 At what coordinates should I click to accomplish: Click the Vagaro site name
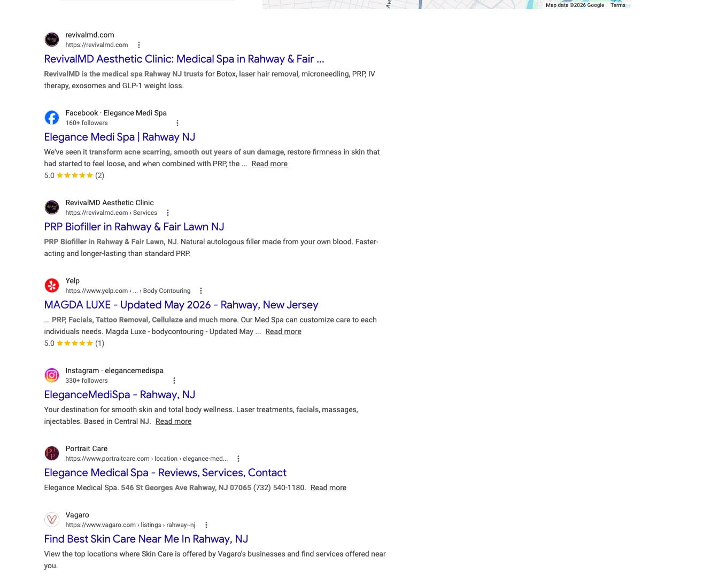point(77,515)
